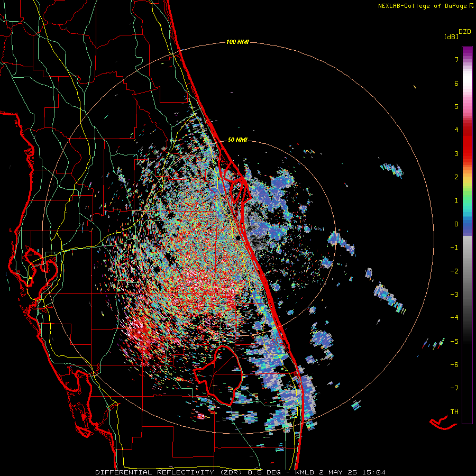Click the DZD legend title

coord(465,32)
